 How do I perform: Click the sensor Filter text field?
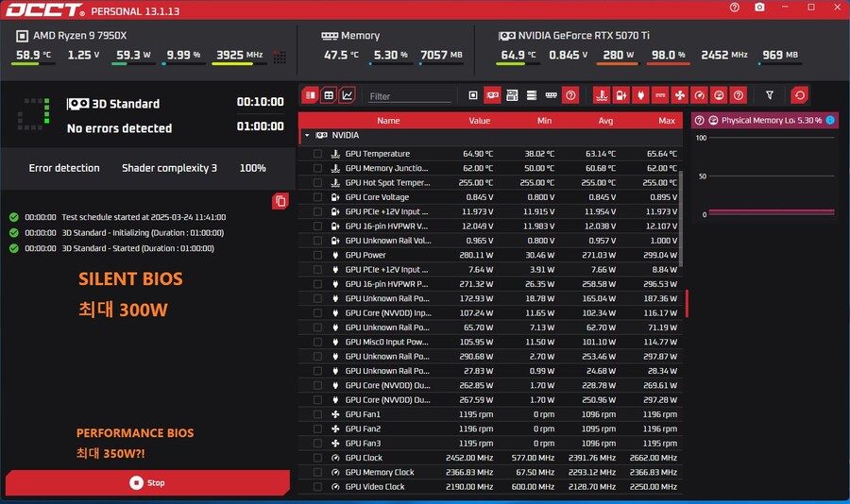click(409, 96)
